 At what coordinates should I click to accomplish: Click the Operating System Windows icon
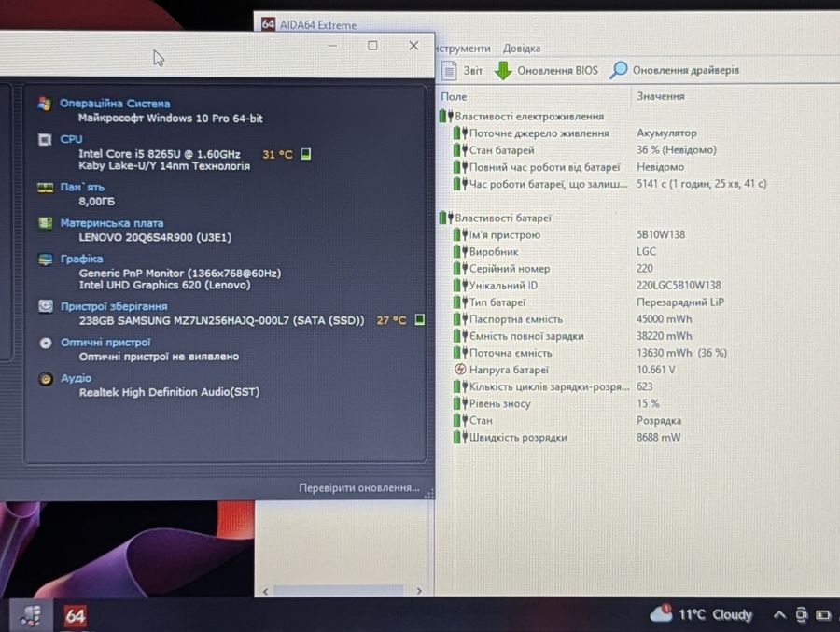click(45, 103)
